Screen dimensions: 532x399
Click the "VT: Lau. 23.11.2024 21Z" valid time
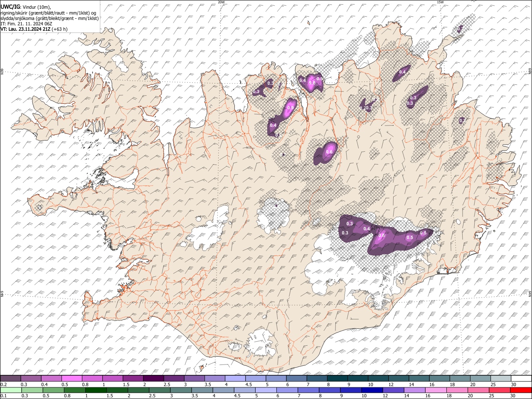tap(25, 29)
